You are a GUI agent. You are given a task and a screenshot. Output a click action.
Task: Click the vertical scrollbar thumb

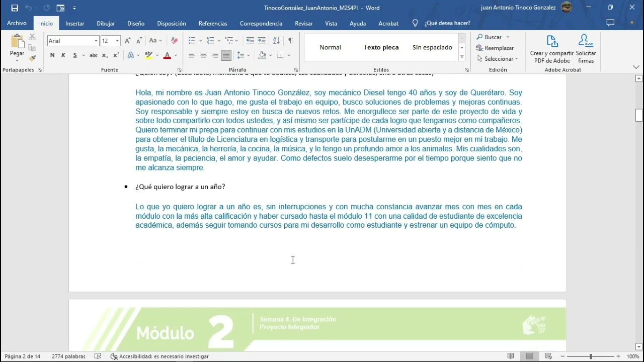point(639,115)
